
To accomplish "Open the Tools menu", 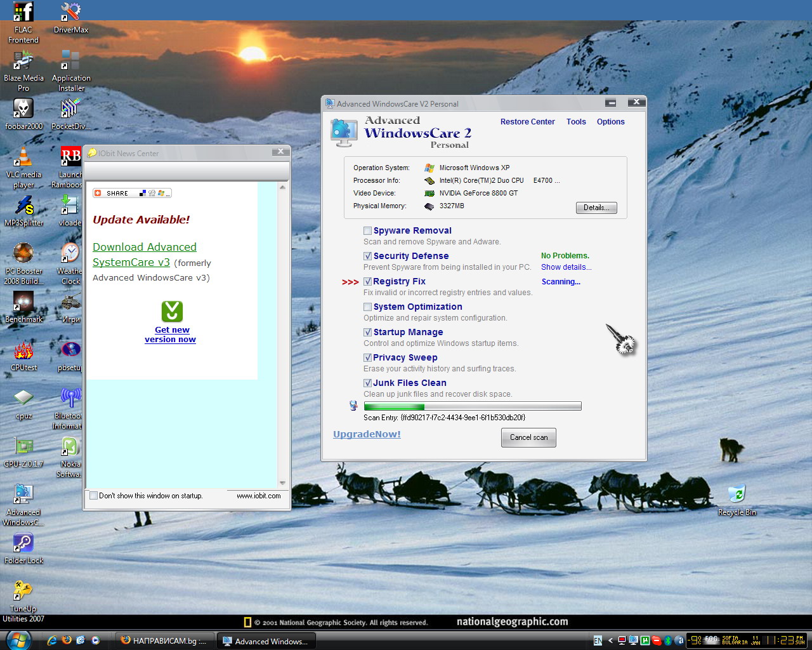I will (x=576, y=122).
